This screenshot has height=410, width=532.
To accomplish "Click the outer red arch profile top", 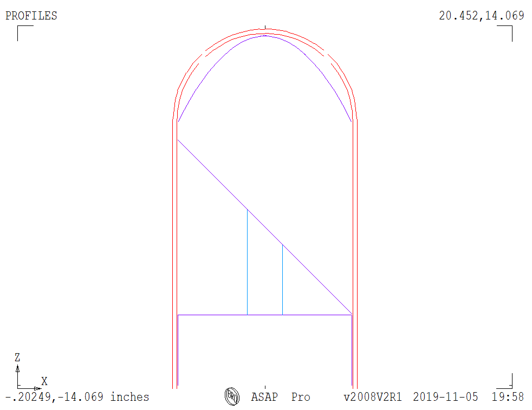I will (x=265, y=29).
